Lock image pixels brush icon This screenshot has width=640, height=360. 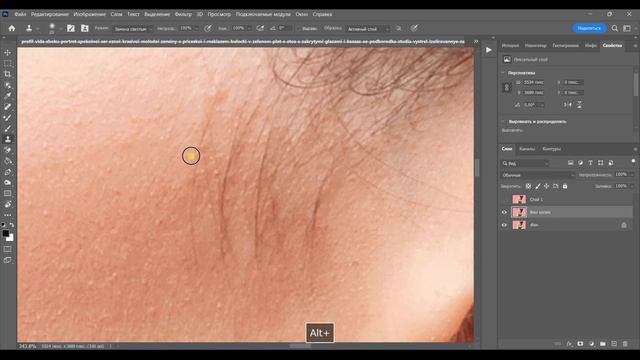pyautogui.click(x=538, y=186)
